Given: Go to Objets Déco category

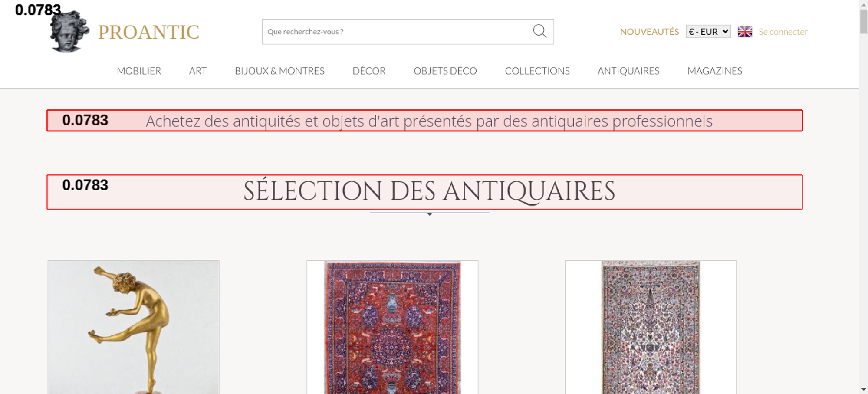Looking at the screenshot, I should coord(445,71).
